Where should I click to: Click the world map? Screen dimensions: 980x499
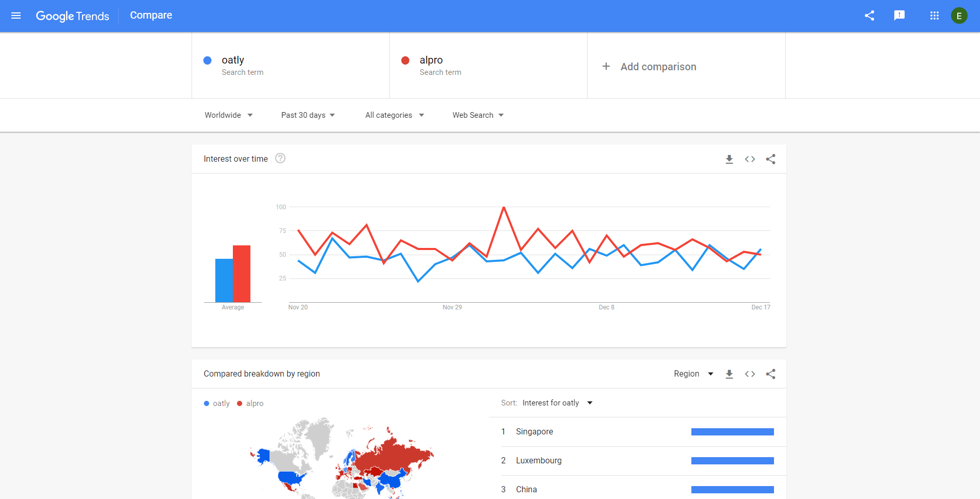[x=342, y=459]
